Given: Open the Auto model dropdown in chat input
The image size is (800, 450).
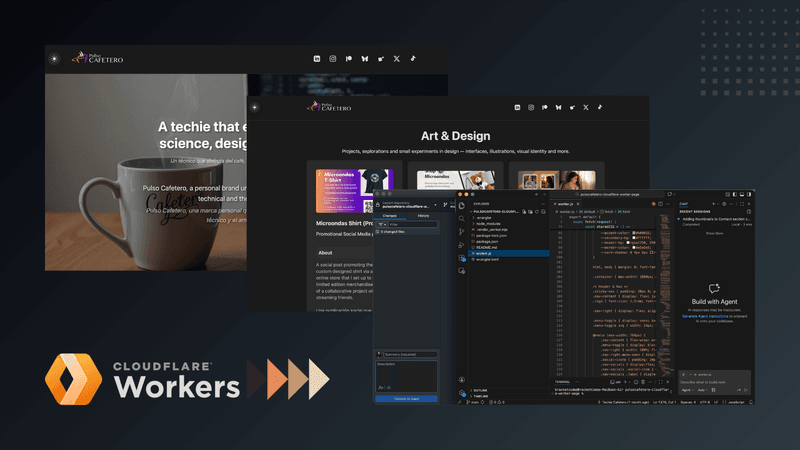Looking at the screenshot, I should (x=703, y=390).
